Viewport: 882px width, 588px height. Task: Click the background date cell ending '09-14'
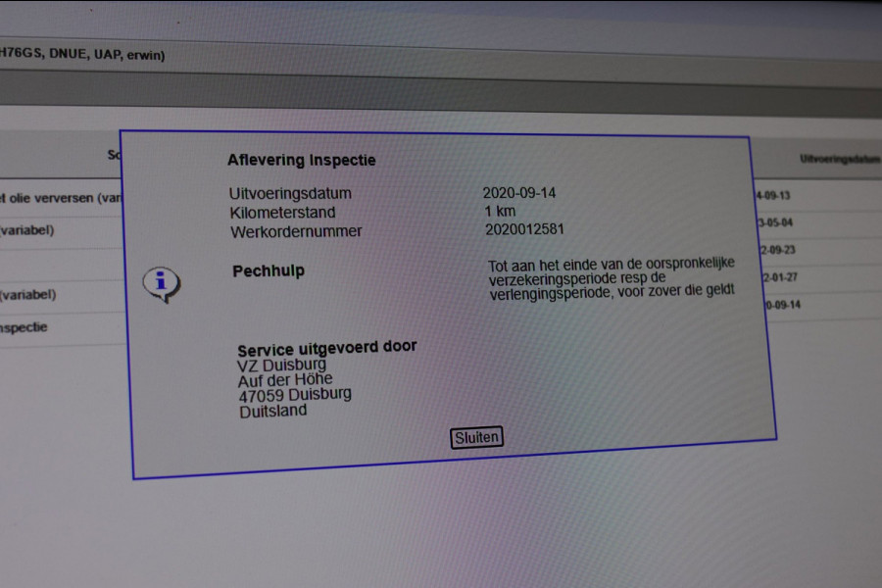point(783,305)
